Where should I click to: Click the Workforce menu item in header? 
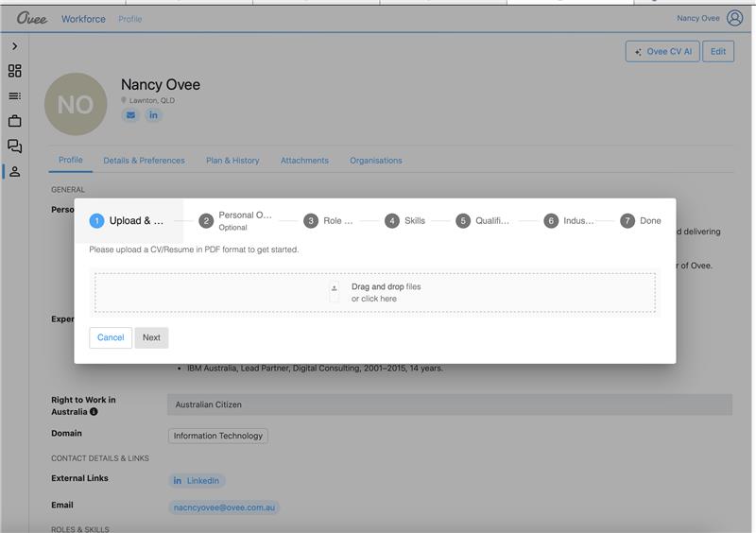point(83,19)
